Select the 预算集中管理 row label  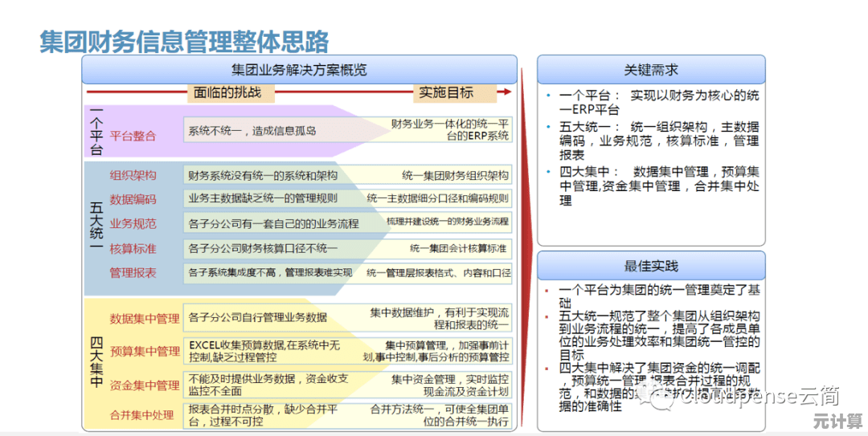coord(145,351)
